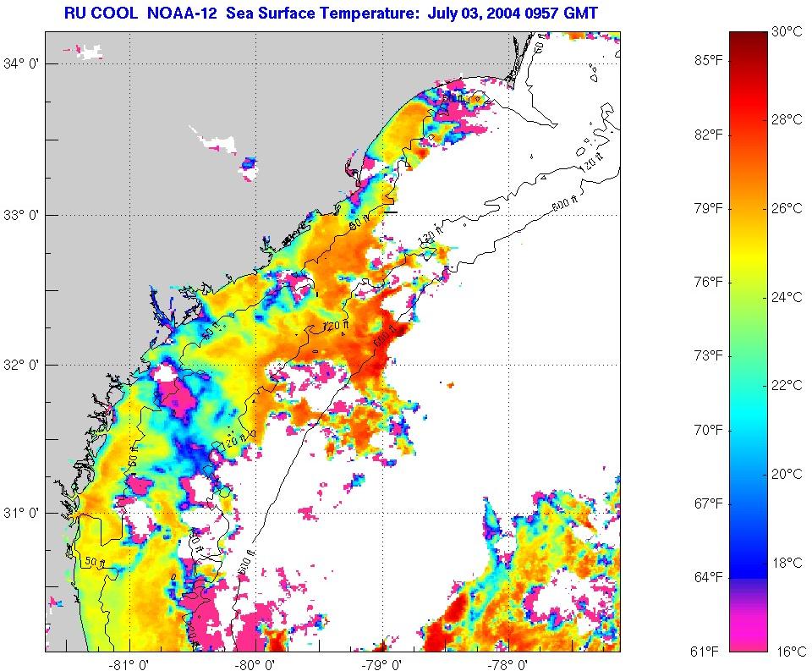Click the "30°C" color bar label
The height and width of the screenshot is (671, 812).
pyautogui.click(x=787, y=31)
